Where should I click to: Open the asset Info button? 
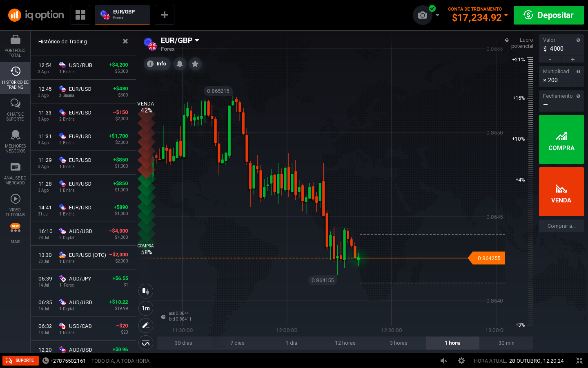click(157, 64)
